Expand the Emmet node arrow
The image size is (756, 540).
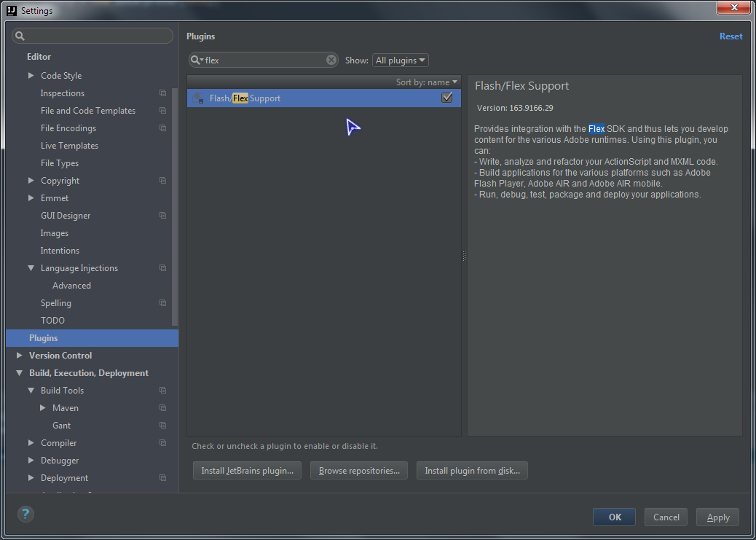[x=31, y=198]
